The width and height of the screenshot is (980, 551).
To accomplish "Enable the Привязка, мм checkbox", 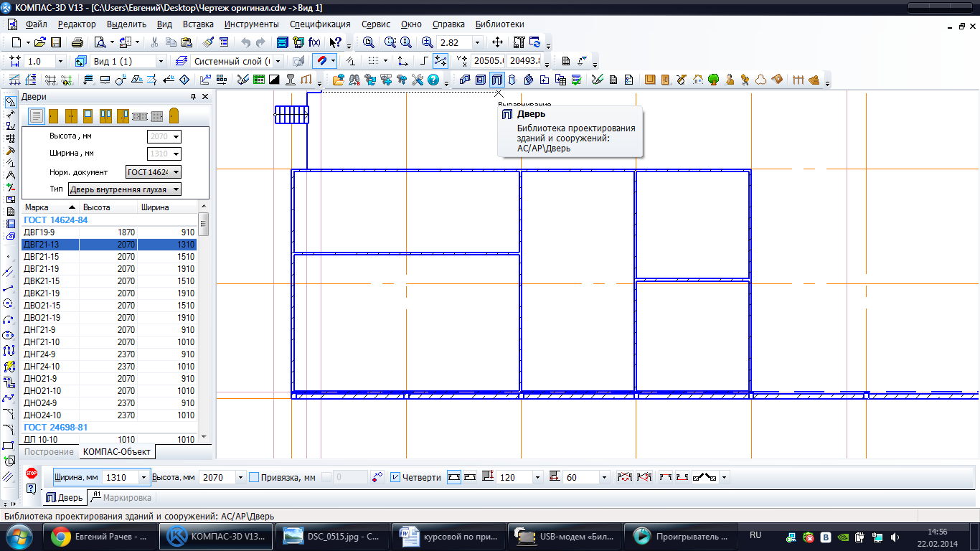I will pyautogui.click(x=254, y=477).
